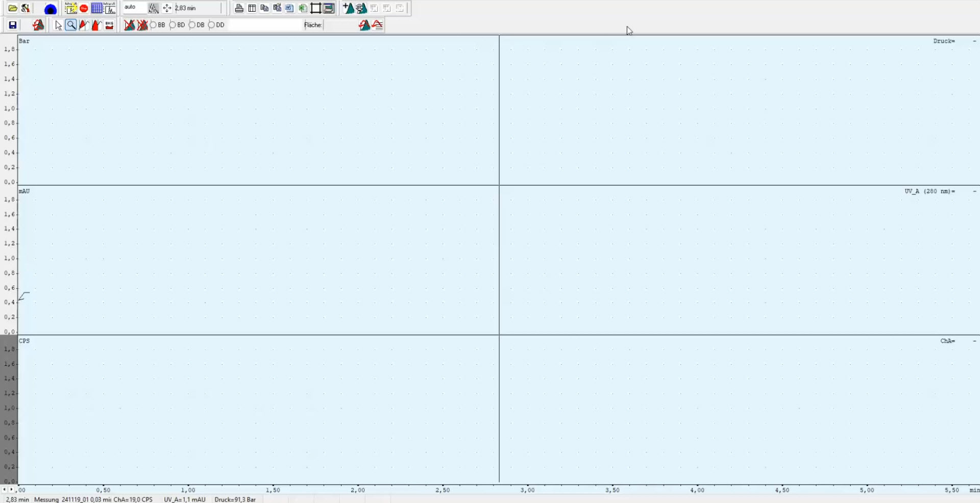Image resolution: width=980 pixels, height=503 pixels.
Task: Click the red peak split tool icon
Action: [84, 25]
